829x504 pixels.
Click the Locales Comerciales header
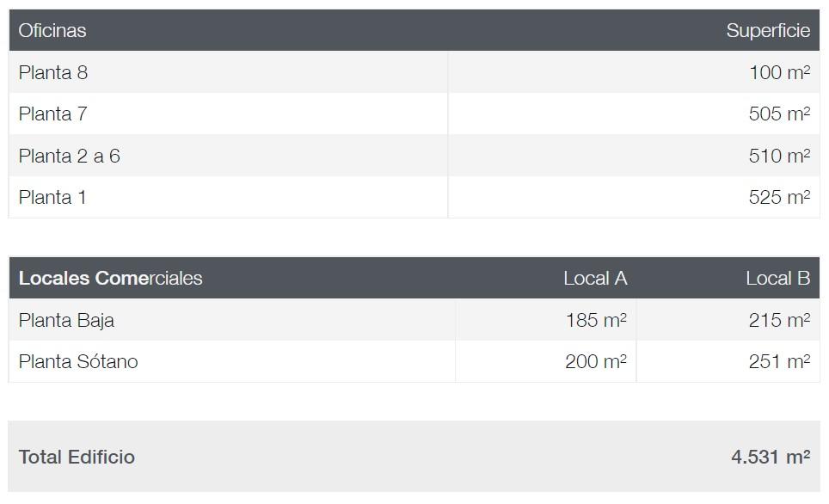(x=111, y=279)
